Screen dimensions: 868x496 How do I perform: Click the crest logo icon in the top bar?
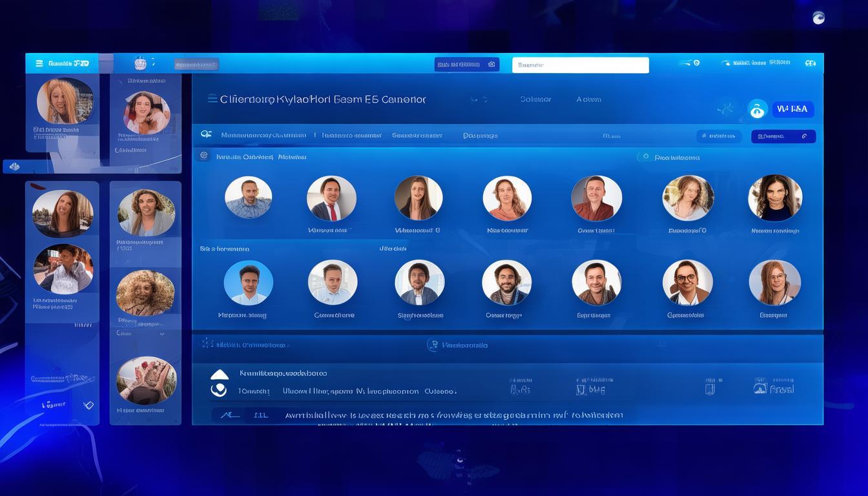pyautogui.click(x=140, y=63)
